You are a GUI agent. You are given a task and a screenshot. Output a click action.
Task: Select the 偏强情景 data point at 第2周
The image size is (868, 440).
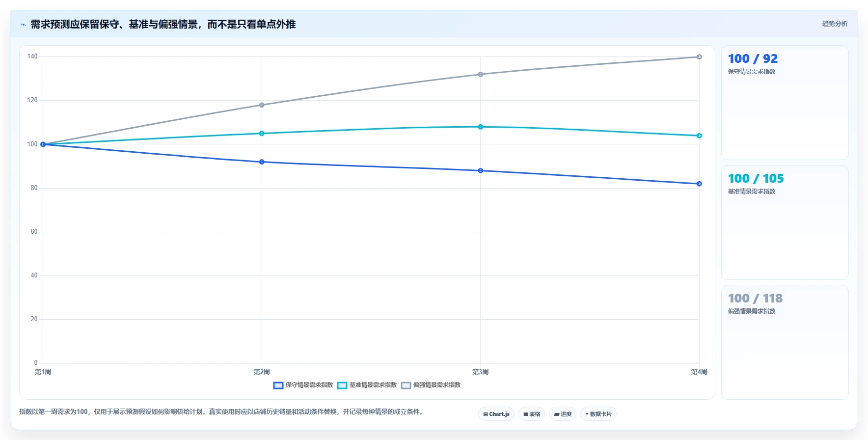[x=262, y=105]
